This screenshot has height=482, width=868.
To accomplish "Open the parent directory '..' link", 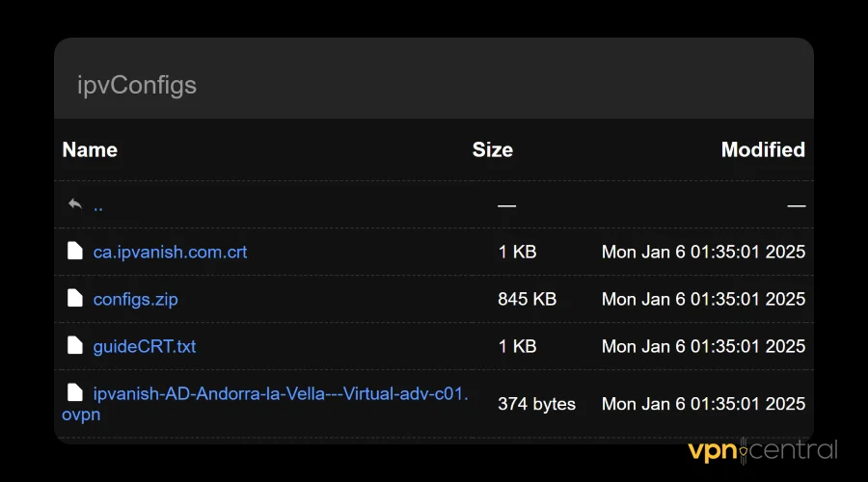I will [x=98, y=205].
